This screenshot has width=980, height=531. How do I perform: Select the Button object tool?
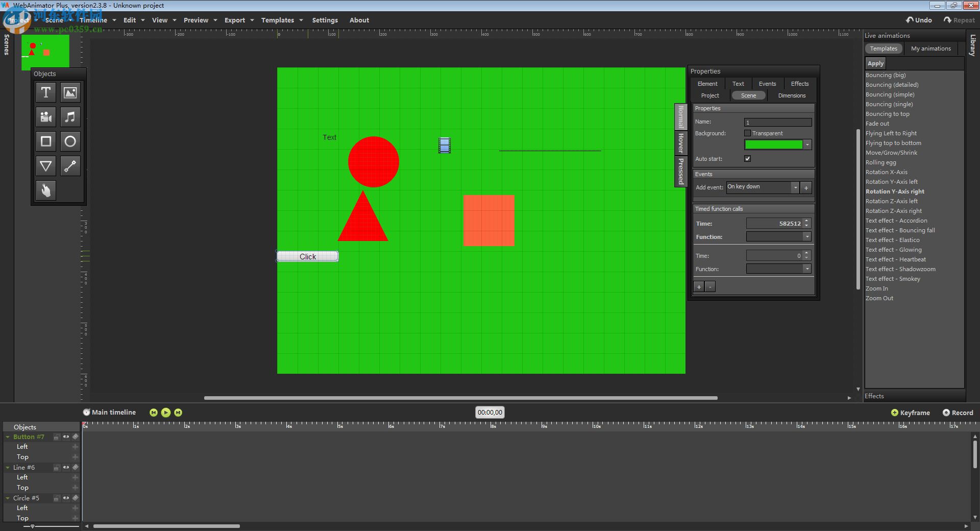pyautogui.click(x=45, y=190)
